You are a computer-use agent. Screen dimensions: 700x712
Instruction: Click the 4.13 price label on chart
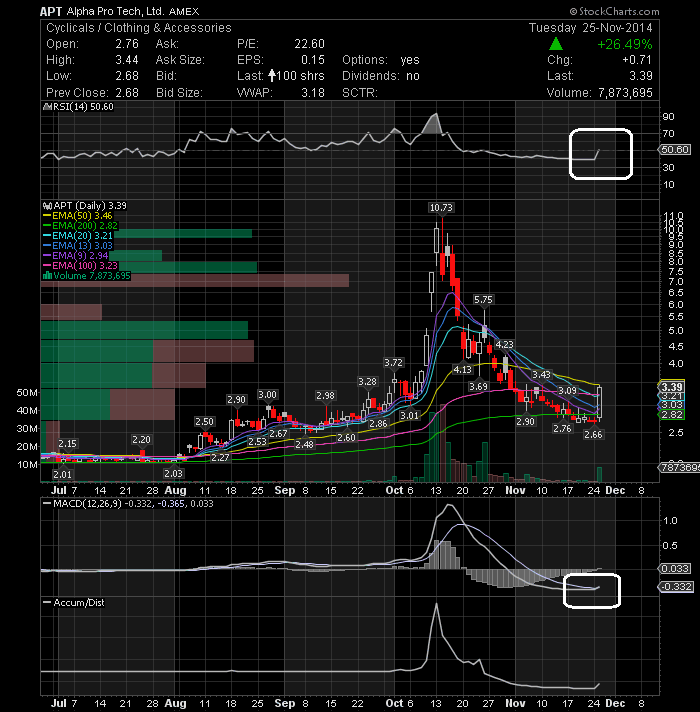[462, 370]
